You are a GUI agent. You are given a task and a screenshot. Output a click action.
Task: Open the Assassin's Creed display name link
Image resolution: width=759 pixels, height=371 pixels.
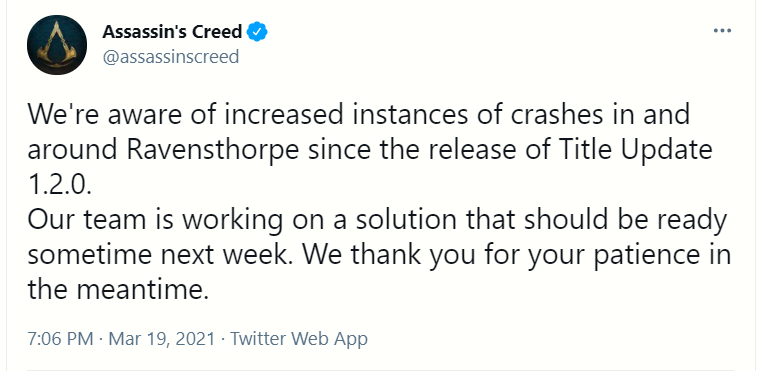pos(172,32)
